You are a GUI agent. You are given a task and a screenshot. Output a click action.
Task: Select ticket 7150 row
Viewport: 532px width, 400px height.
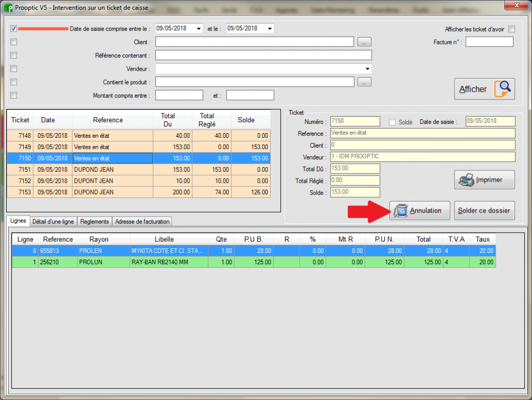click(139, 158)
